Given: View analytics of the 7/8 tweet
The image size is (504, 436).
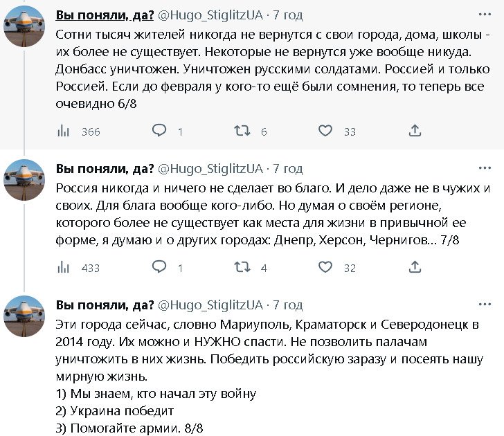Looking at the screenshot, I should coord(63,267).
